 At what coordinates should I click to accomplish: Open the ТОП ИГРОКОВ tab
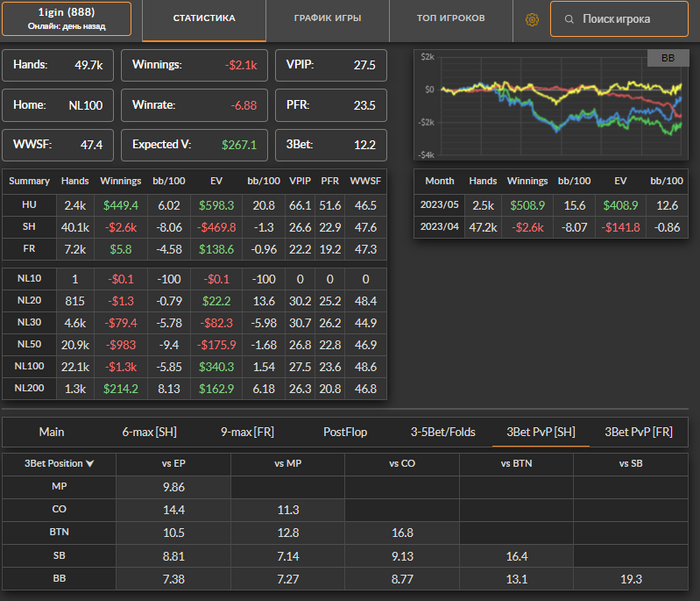451,19
